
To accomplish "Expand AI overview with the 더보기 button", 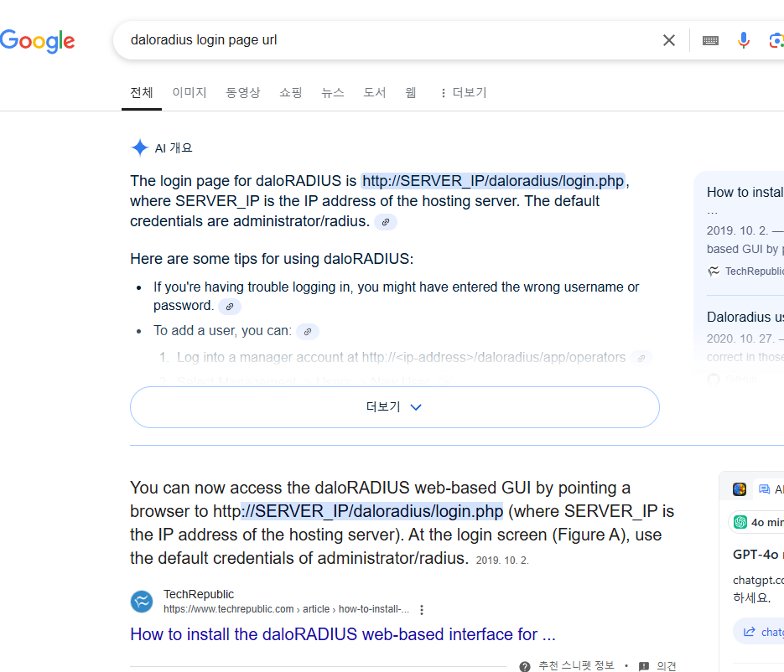I will pos(394,407).
